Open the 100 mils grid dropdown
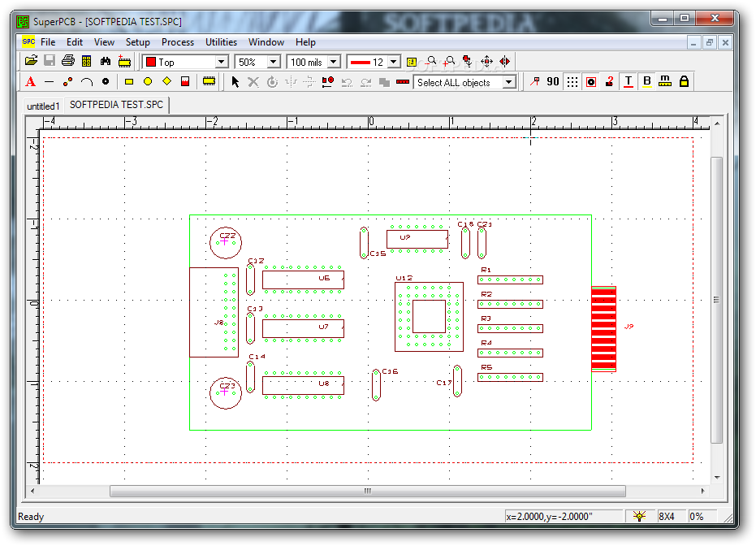This screenshot has height=546, width=756. [x=334, y=62]
